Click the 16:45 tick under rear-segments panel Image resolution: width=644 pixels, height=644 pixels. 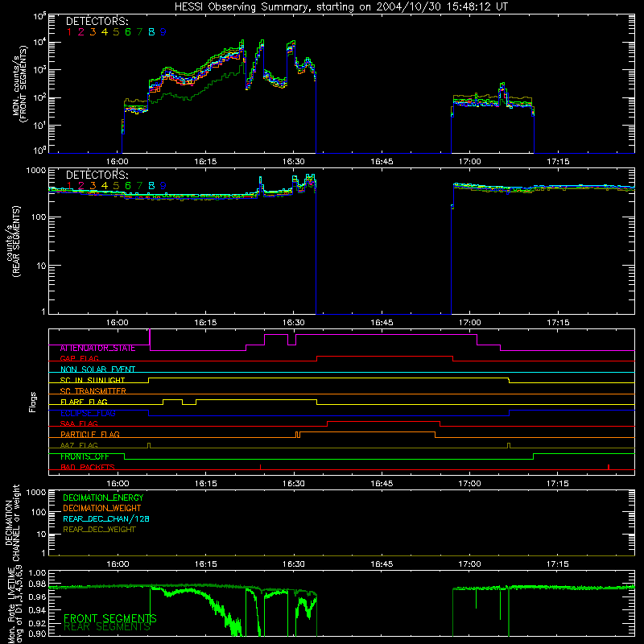click(x=382, y=323)
